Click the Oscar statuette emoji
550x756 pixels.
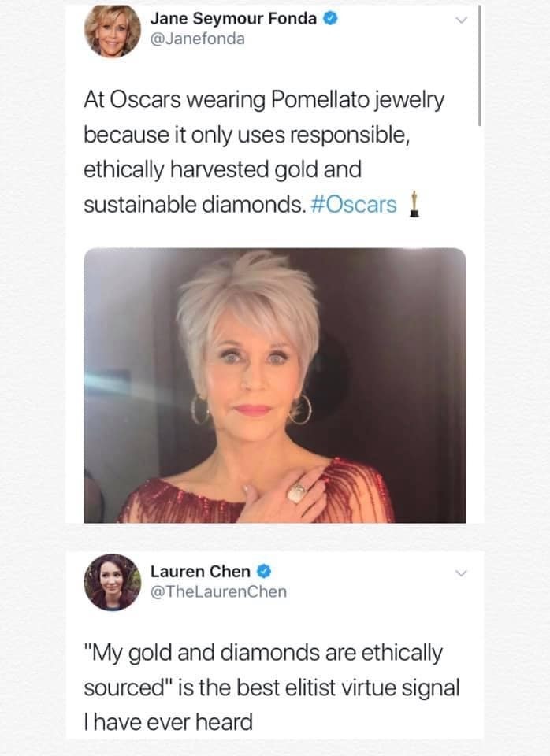pos(412,205)
